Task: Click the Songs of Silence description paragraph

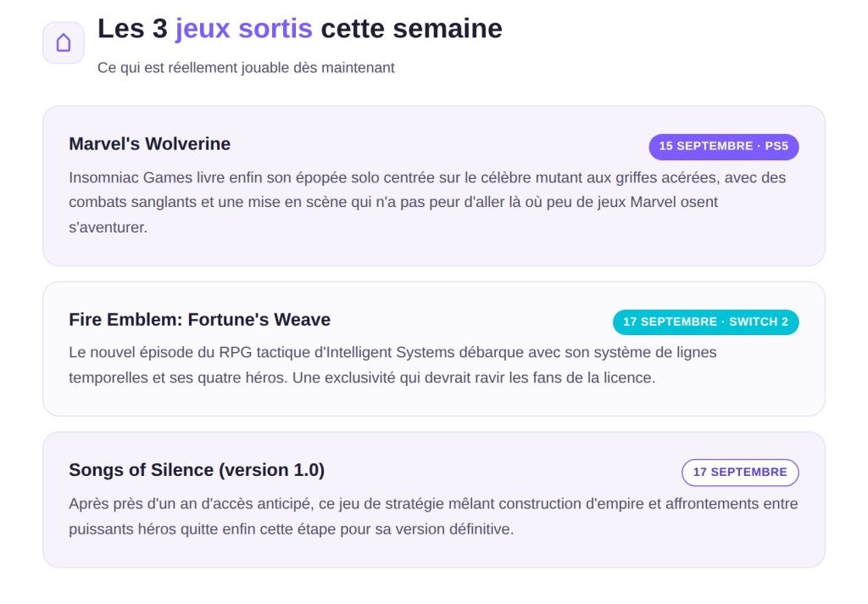Action: click(433, 517)
